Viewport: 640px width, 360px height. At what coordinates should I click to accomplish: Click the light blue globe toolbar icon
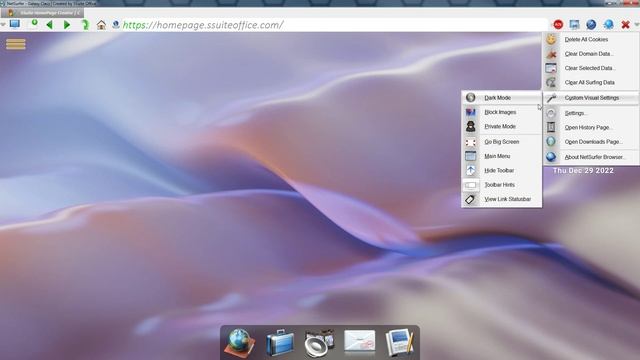pos(608,24)
